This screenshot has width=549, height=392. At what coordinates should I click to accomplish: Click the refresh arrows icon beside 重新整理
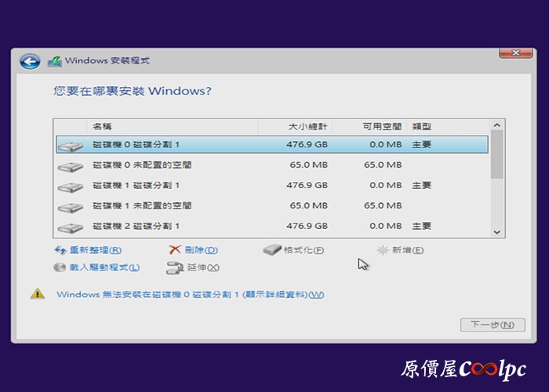pos(60,250)
